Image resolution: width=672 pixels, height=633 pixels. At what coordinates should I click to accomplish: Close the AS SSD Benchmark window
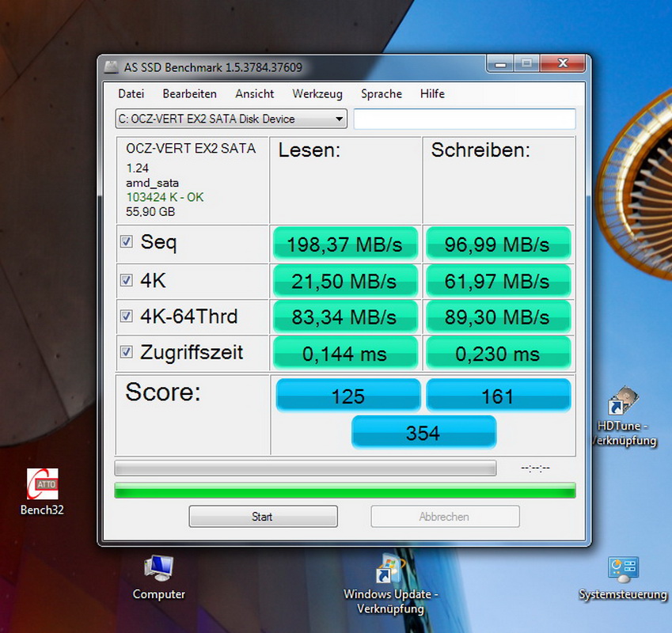(563, 63)
